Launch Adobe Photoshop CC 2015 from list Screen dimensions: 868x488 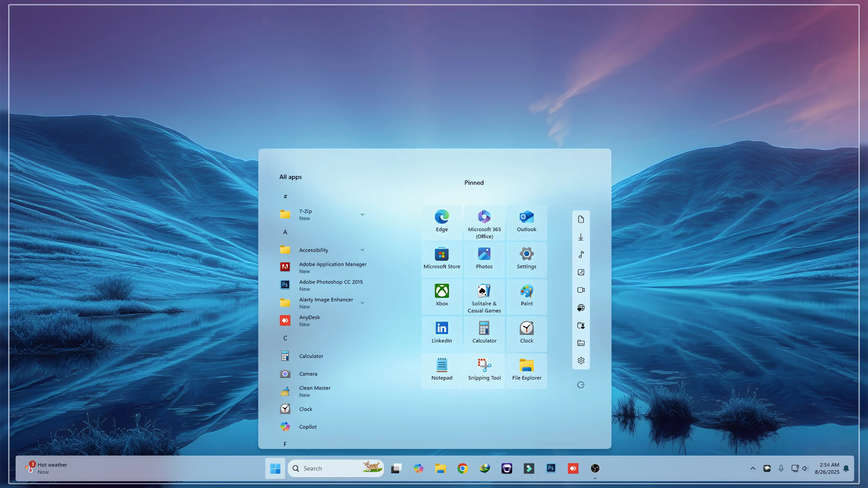(324, 285)
